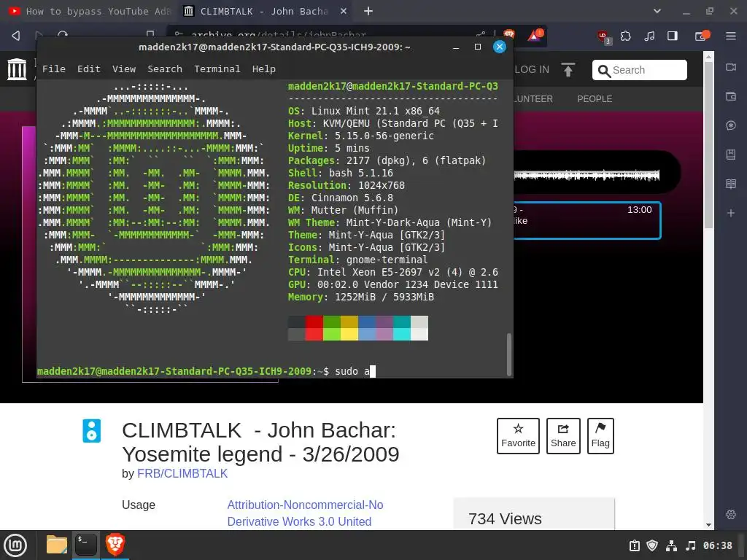Open Brave Talk camera icon in sidebar
Viewport: 747px width, 560px height.
(x=731, y=67)
